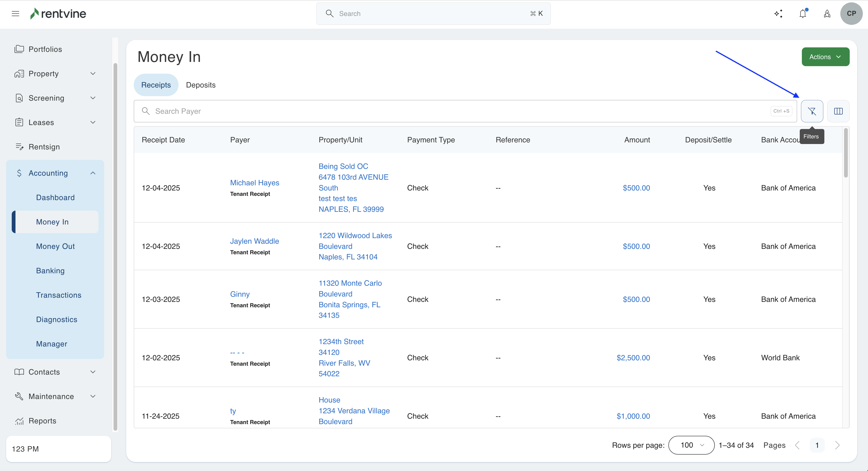Viewport: 868px width, 471px height.
Task: Switch to the Deposits tab
Action: (x=201, y=85)
